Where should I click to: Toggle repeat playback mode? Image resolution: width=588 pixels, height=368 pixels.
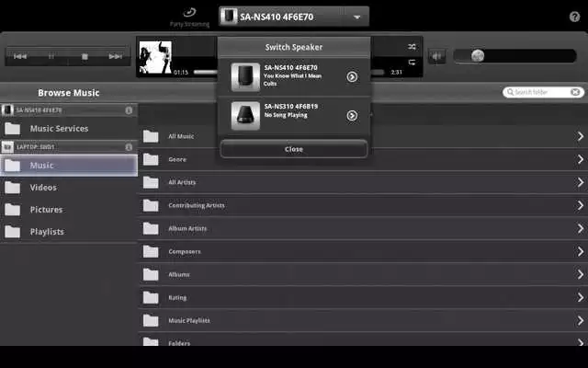click(x=410, y=63)
